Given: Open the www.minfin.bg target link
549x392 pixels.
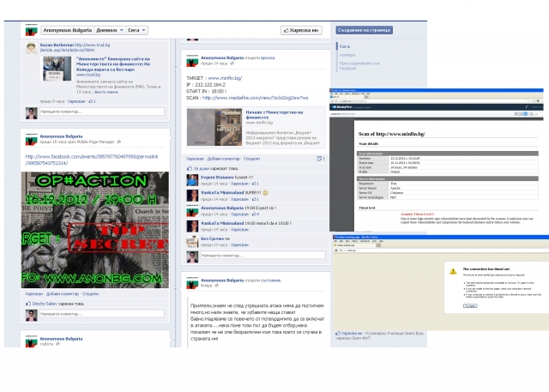Looking at the screenshot, I should [x=225, y=78].
